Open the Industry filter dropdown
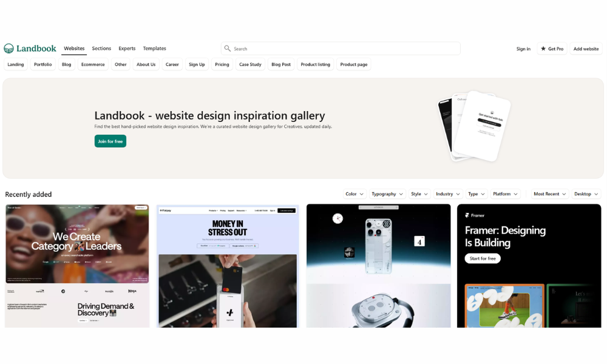This screenshot has width=607, height=364. (x=447, y=194)
